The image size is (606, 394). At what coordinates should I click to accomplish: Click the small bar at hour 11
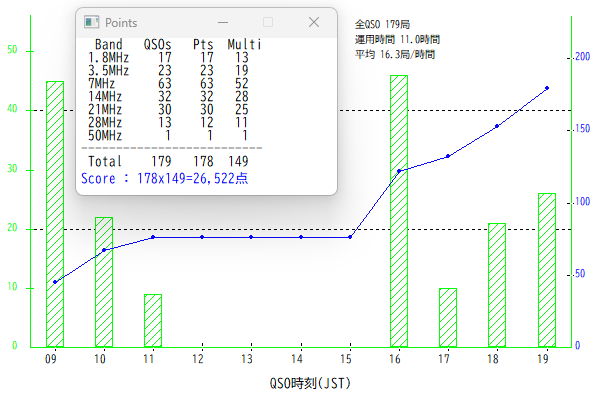153,321
